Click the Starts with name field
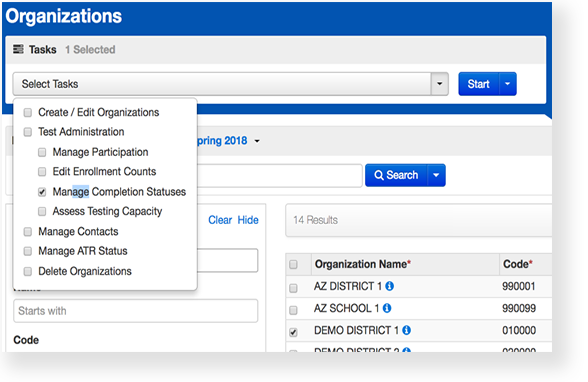588x382 pixels. pyautogui.click(x=135, y=311)
